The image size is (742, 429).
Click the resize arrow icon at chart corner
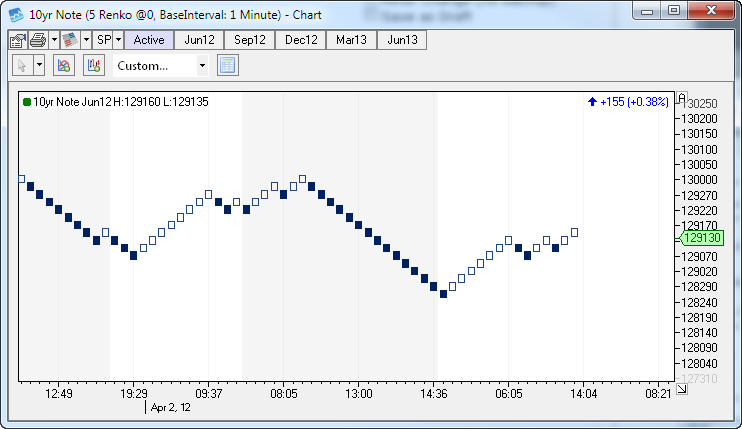tap(682, 389)
